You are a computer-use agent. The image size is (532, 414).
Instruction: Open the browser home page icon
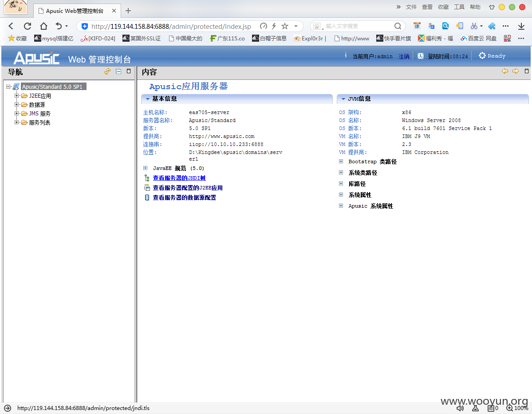coord(43,26)
